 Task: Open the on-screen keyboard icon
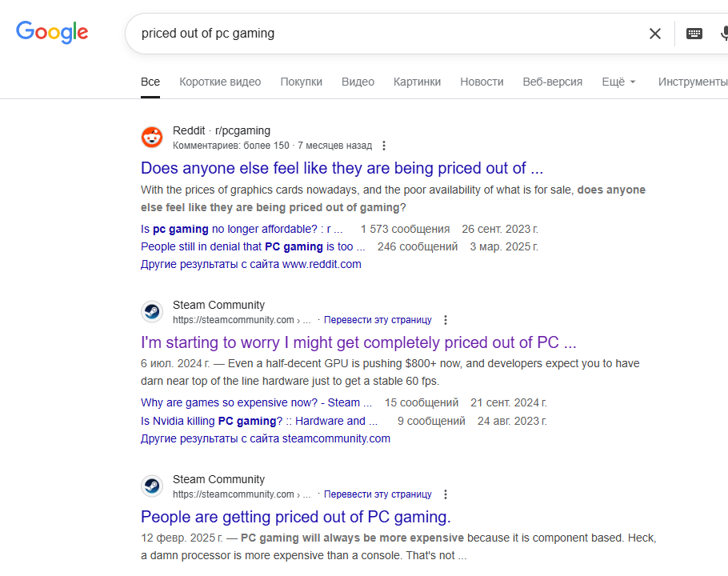[694, 34]
